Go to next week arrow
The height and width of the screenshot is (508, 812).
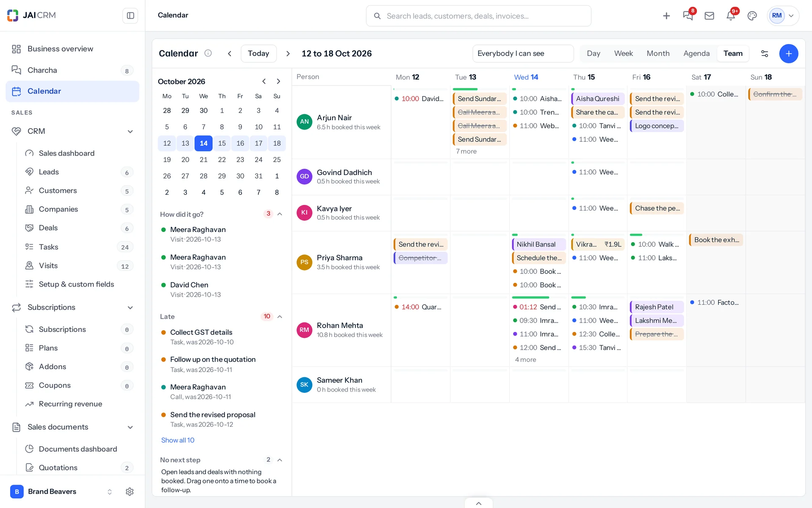288,53
